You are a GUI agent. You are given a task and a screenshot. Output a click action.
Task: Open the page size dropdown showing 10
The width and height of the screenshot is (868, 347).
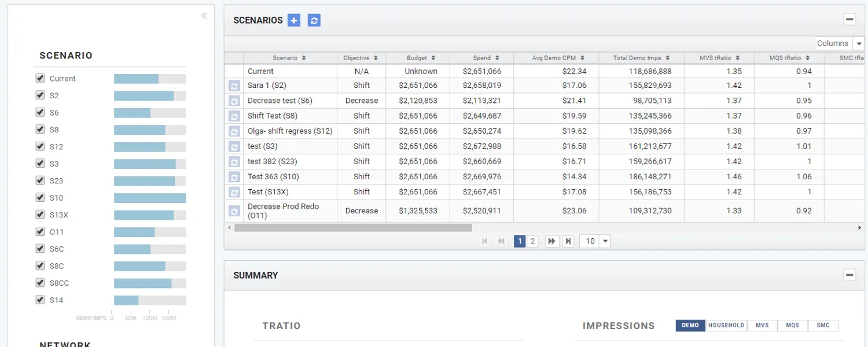click(595, 241)
